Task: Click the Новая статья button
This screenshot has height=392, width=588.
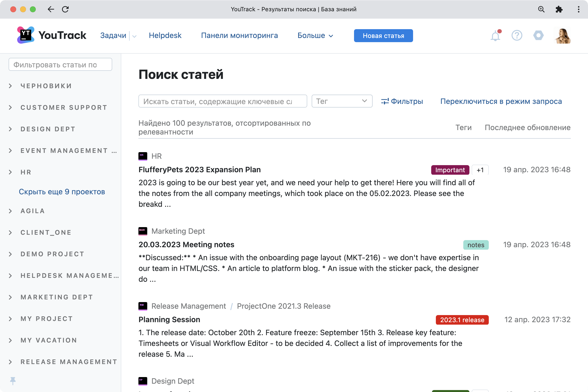Action: point(383,36)
